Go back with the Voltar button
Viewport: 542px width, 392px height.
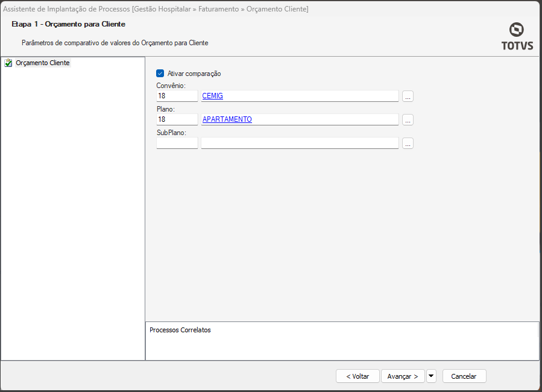358,376
